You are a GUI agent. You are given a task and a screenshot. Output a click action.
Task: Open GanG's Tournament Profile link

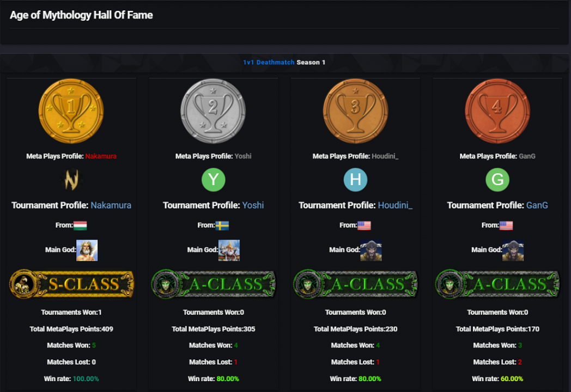point(537,205)
